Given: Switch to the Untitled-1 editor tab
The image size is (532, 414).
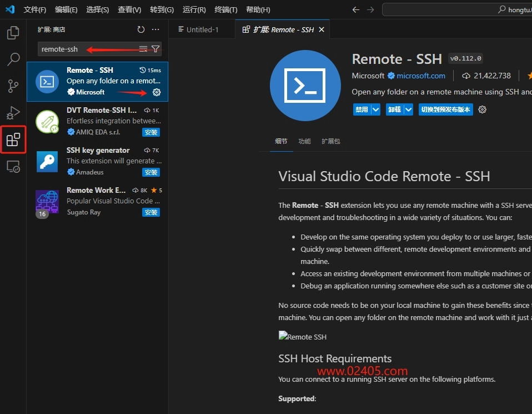Looking at the screenshot, I should click(x=202, y=29).
